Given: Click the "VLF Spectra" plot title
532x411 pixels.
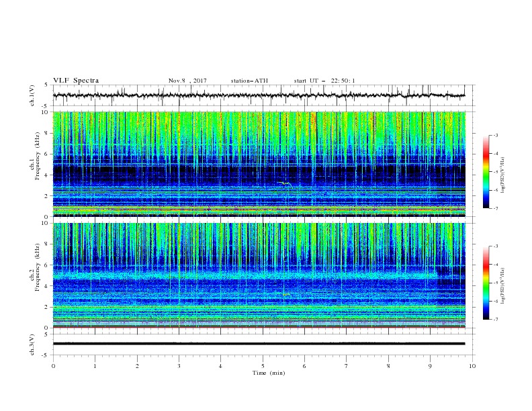Looking at the screenshot, I should click(76, 81).
